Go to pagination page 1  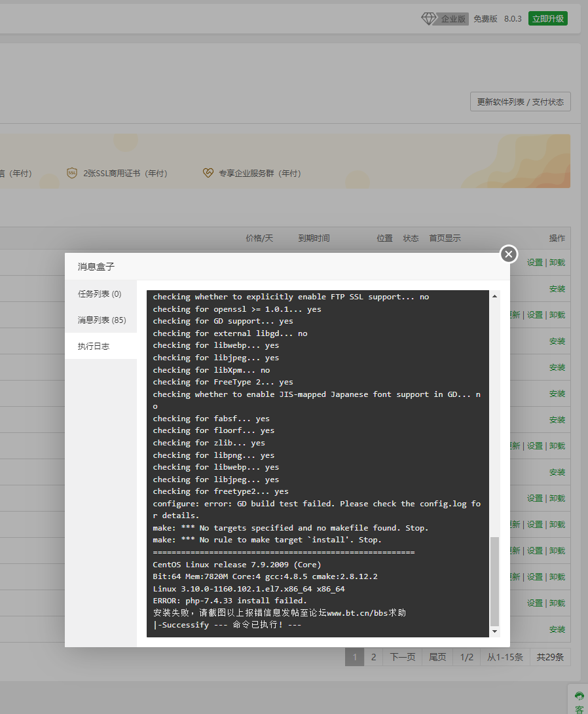(354, 657)
